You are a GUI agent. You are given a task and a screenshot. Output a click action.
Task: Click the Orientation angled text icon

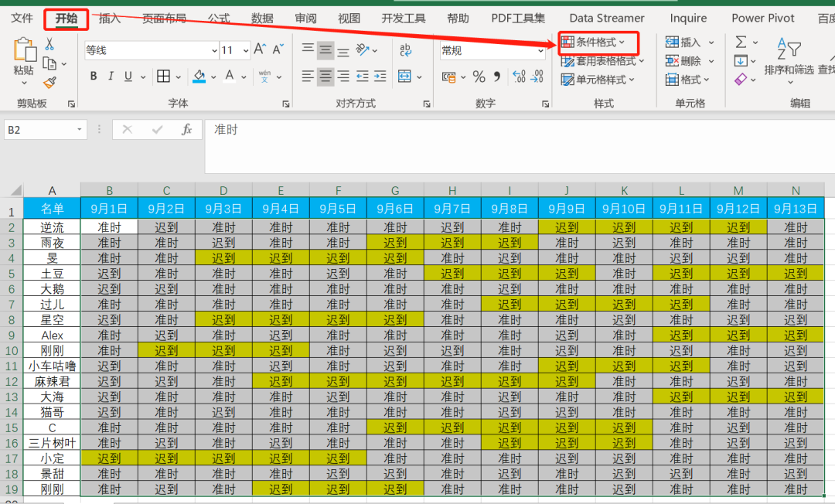(363, 50)
